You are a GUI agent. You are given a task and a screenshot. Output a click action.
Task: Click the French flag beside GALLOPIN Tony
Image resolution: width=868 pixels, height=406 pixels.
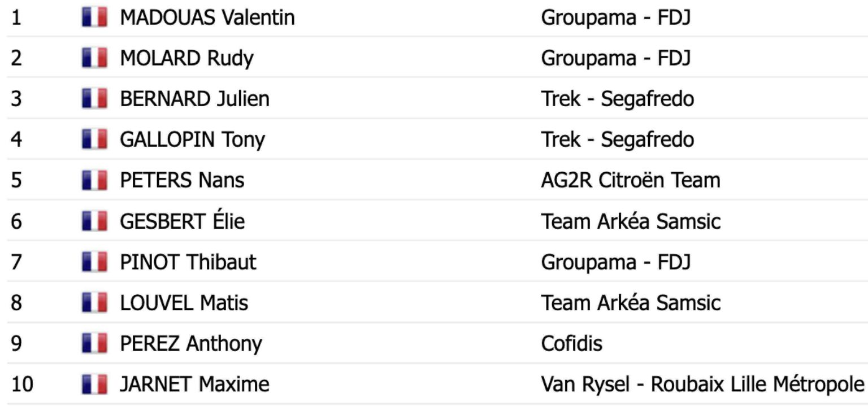[x=94, y=139]
